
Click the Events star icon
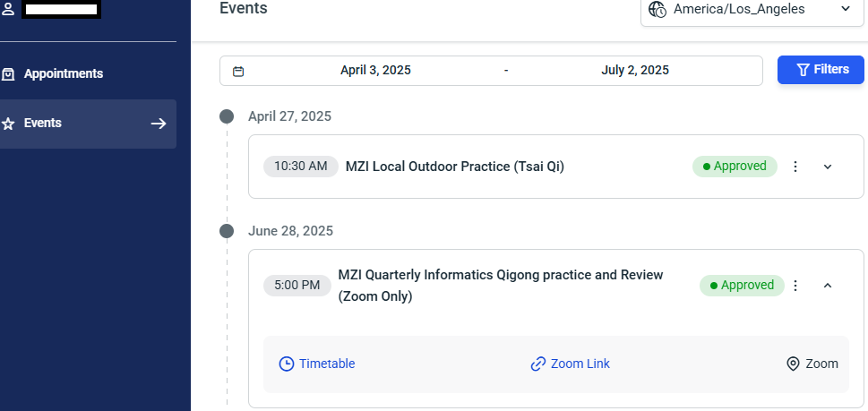8,124
